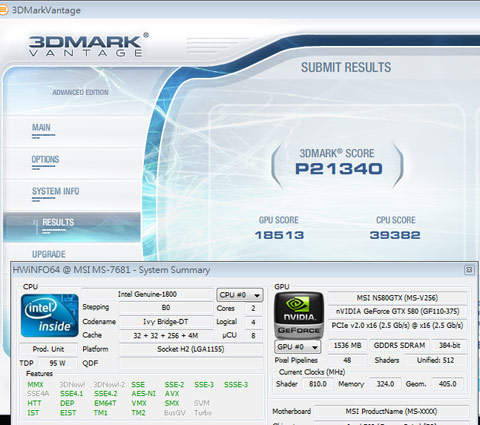Open the CPU #0 selector dropdown
480x425 pixels.
tap(239, 295)
